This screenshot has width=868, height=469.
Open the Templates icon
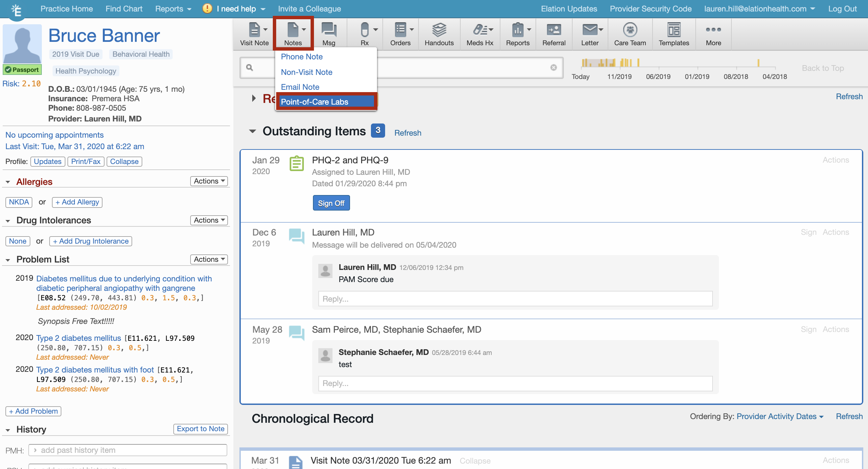pyautogui.click(x=673, y=30)
